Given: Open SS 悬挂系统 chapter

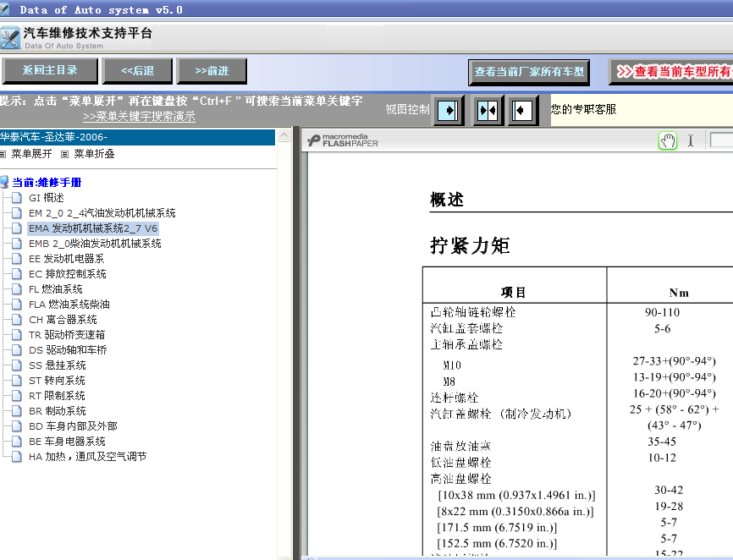Looking at the screenshot, I should coord(58,365).
